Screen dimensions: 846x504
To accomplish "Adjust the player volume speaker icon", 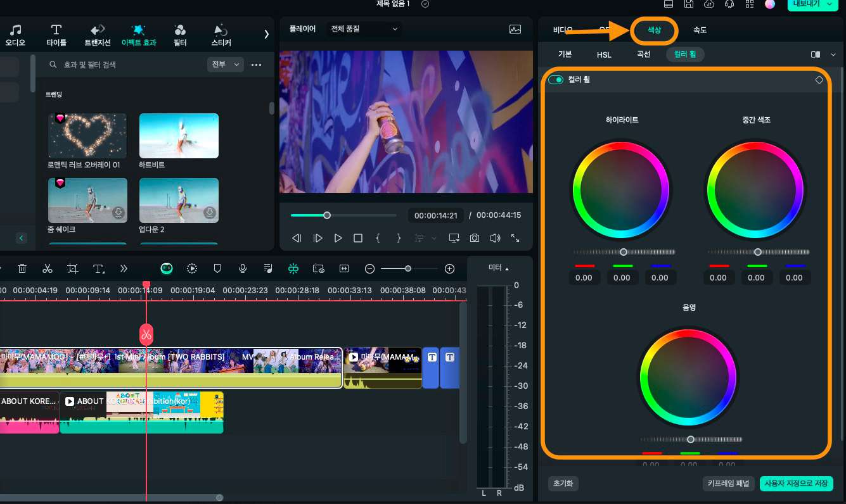I will coord(495,238).
